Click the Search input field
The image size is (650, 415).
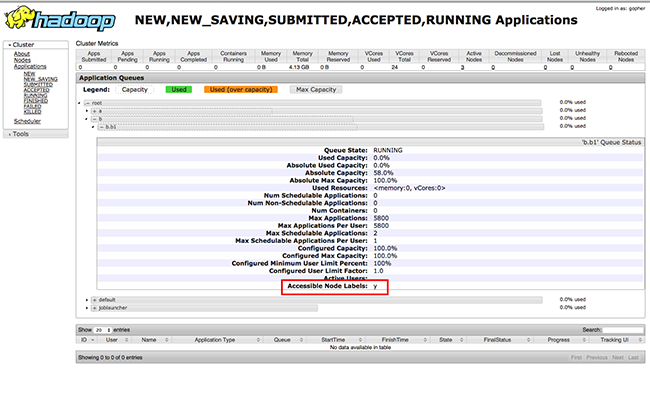tap(624, 329)
